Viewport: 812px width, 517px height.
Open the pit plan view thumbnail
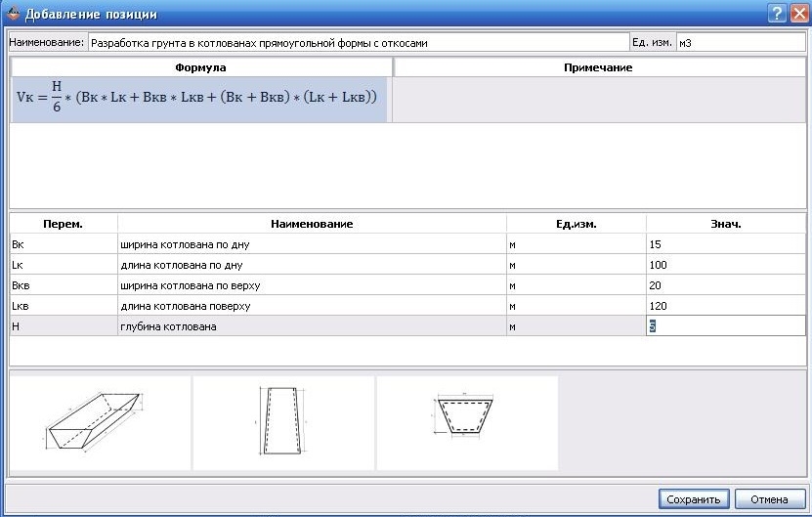283,422
